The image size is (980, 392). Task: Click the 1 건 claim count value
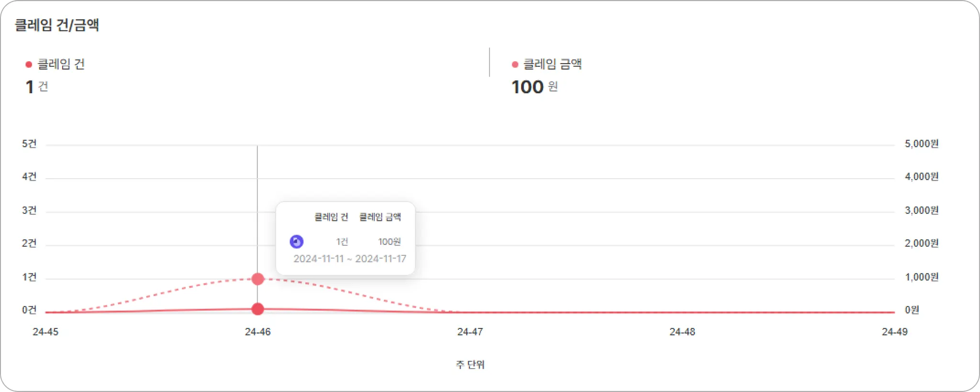pos(37,87)
